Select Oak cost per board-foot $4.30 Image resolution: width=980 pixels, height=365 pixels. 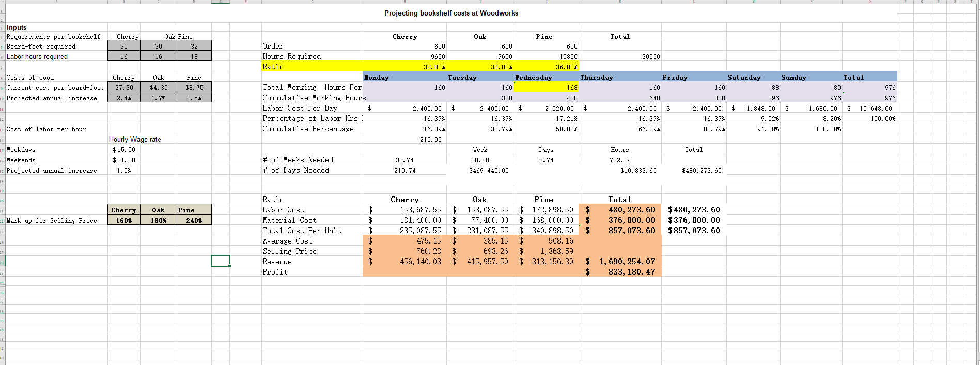(159, 87)
